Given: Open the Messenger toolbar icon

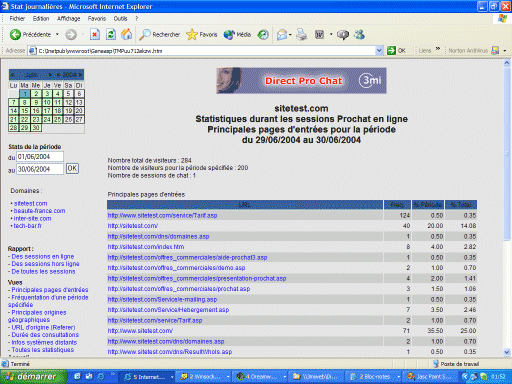Looking at the screenshot, I should pos(359,34).
